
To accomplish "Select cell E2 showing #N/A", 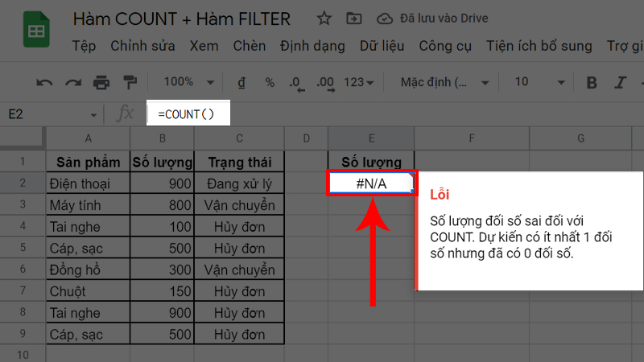I will pyautogui.click(x=371, y=183).
